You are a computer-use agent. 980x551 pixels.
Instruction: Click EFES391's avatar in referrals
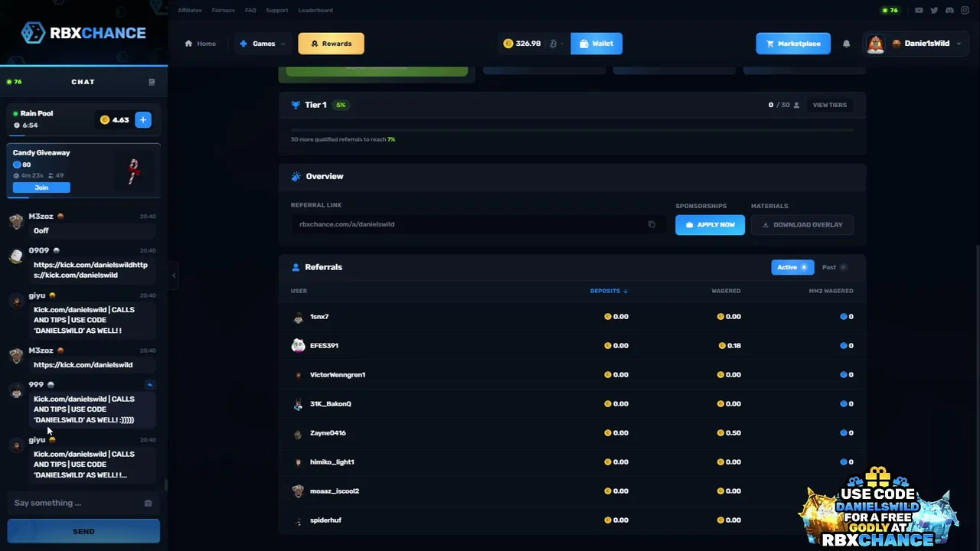299,346
